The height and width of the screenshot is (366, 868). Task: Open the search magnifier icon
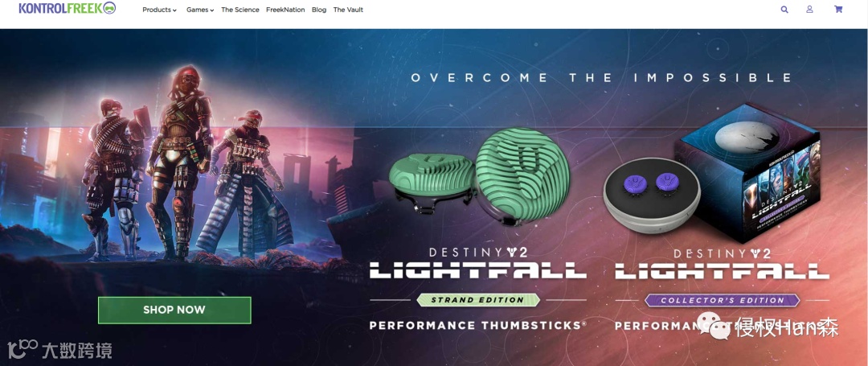(x=784, y=10)
